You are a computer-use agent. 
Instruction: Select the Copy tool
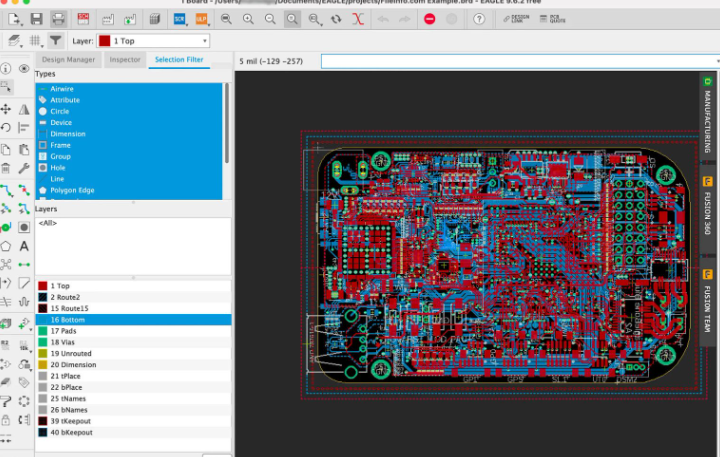6,150
